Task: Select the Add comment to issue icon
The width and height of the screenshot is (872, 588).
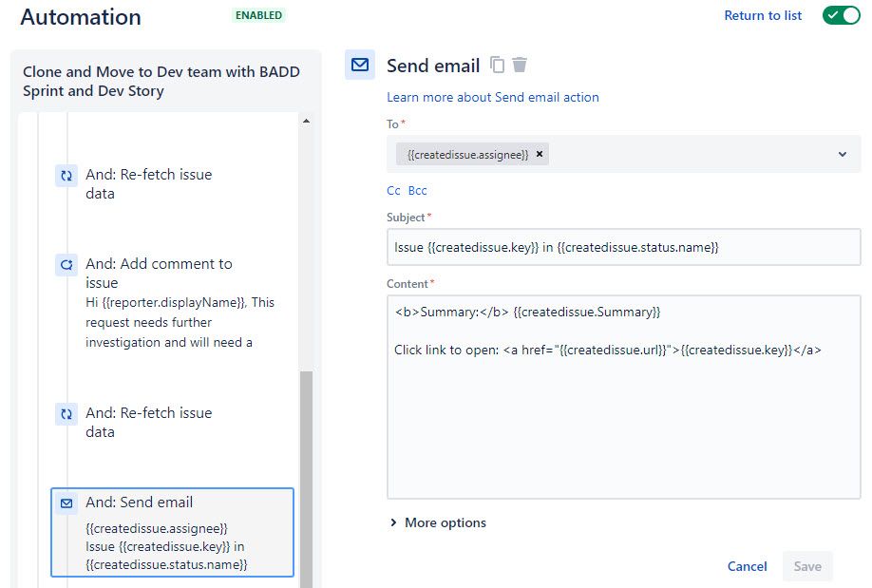Action: [x=65, y=265]
